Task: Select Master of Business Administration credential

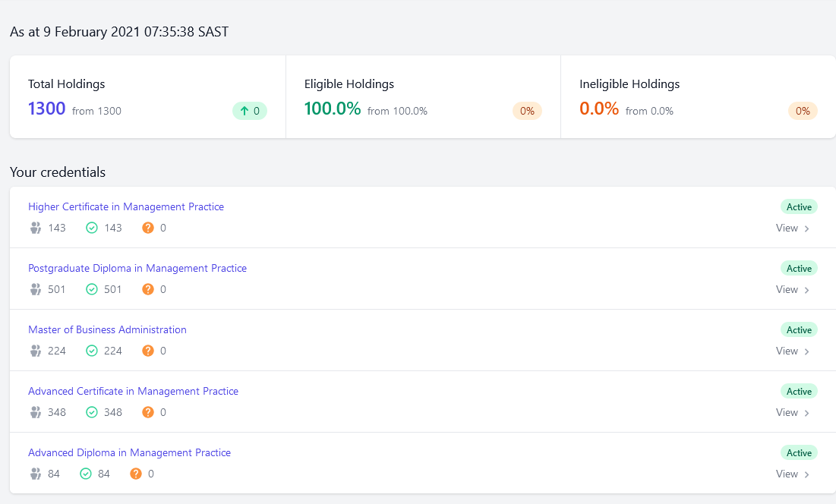Action: [x=107, y=329]
